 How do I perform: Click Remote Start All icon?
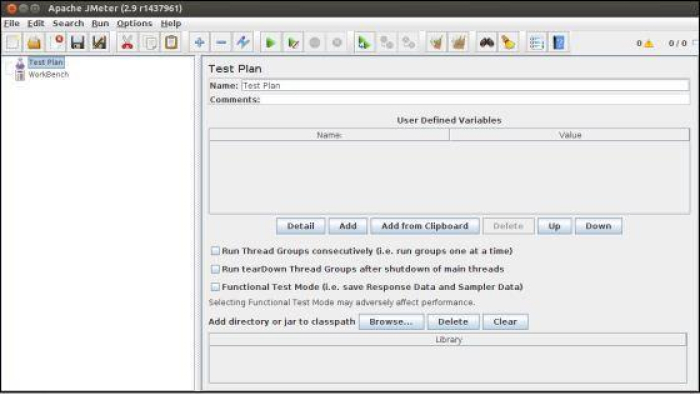364,42
